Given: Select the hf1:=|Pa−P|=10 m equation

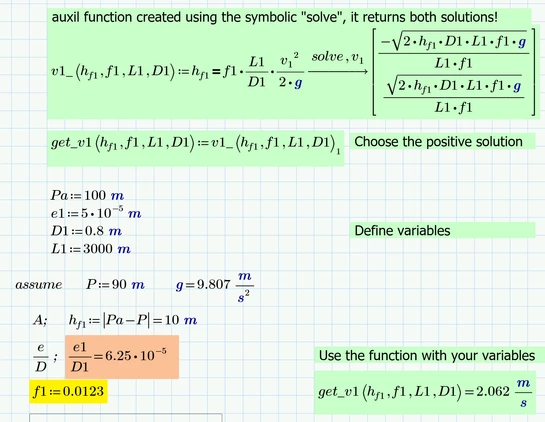Looking at the screenshot, I should point(133,320).
